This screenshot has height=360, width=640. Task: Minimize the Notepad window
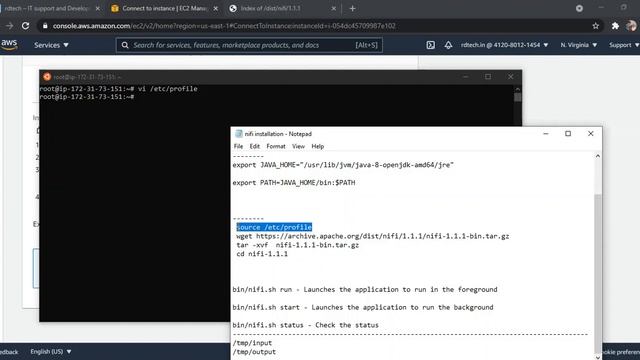coord(546,133)
